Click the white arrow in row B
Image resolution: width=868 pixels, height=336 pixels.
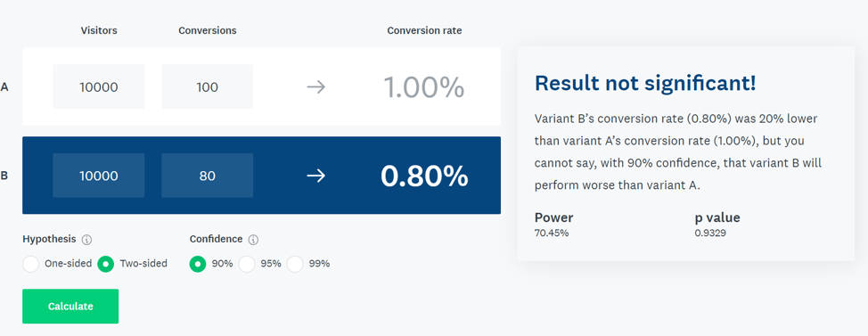pos(316,176)
